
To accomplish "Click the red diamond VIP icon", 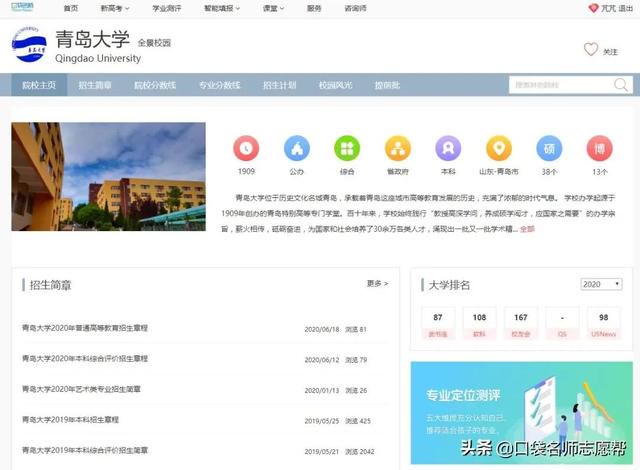I will coord(593,8).
